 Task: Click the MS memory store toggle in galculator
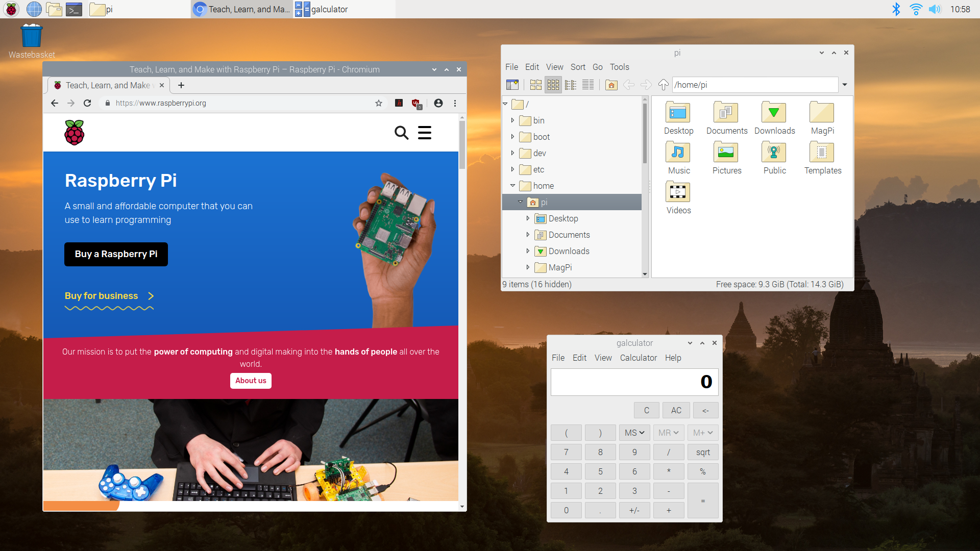(x=633, y=432)
